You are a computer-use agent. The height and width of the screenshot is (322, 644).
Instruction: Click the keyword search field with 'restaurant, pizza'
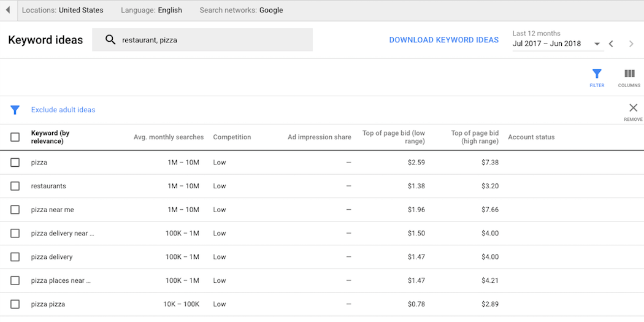209,40
